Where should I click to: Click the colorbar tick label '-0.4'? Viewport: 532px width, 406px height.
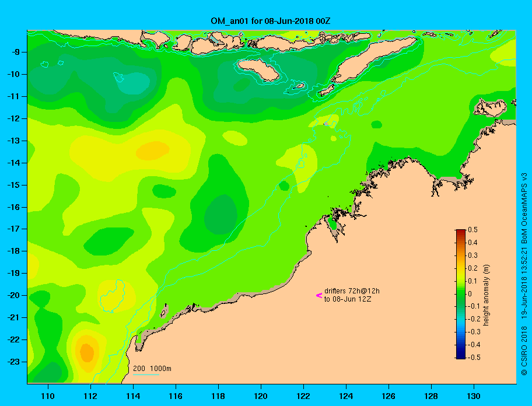[x=474, y=345]
